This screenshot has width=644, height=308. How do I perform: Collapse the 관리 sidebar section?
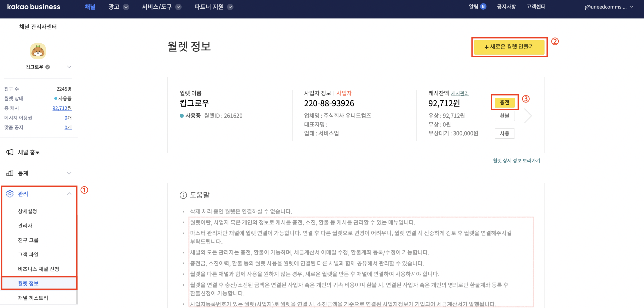point(69,194)
